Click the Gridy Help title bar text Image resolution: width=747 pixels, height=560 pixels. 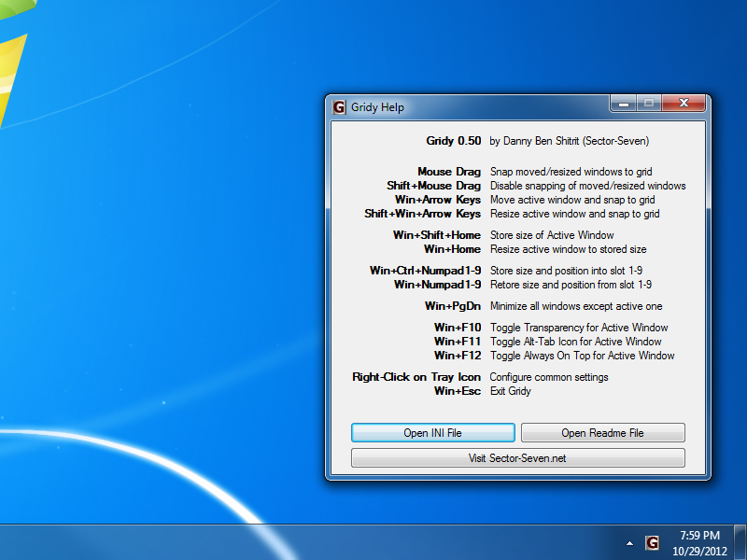377,107
